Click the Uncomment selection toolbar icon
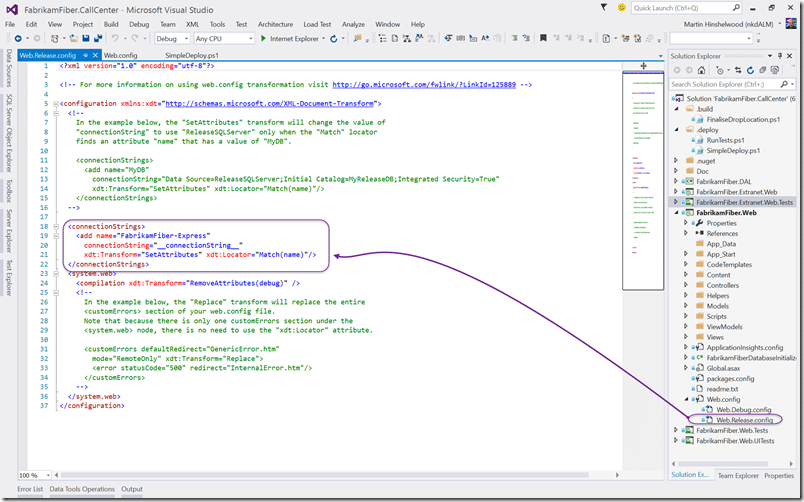Screen dimensions: 804x502 click(x=526, y=38)
